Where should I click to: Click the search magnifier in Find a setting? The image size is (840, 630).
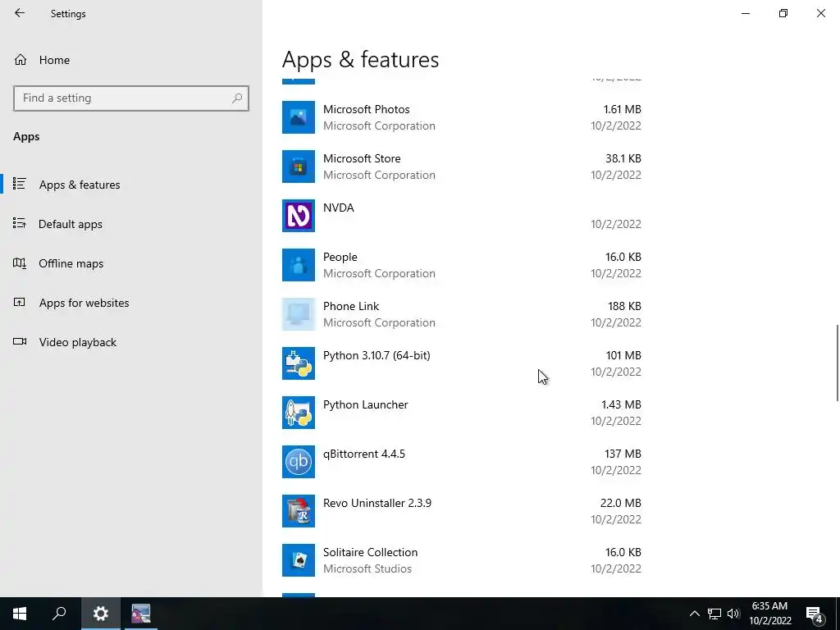tap(237, 98)
